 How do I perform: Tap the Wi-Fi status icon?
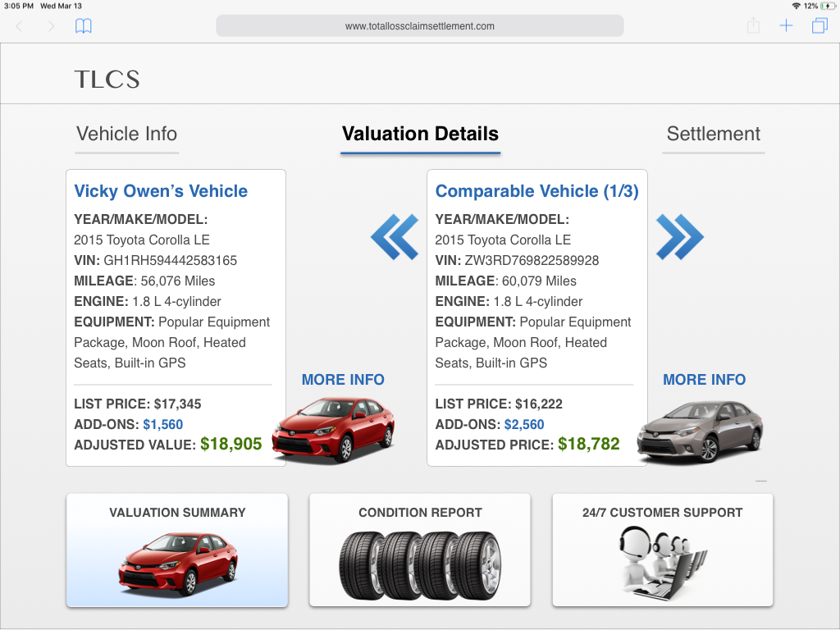(x=796, y=6)
